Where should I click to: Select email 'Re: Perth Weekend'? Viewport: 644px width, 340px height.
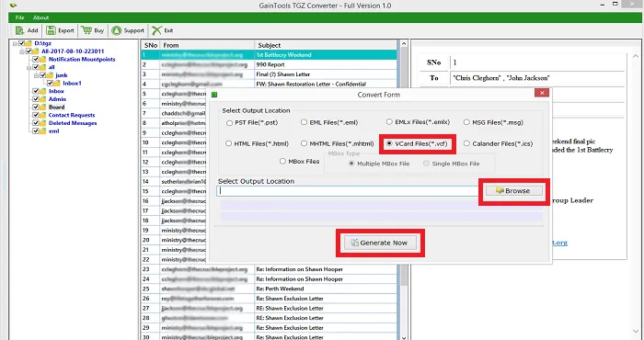[x=269, y=289]
